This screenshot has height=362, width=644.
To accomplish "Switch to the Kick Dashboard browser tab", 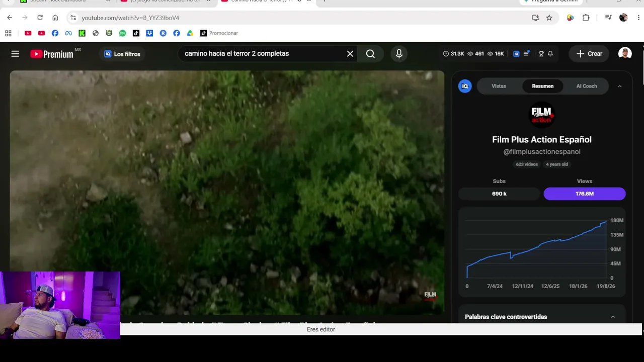I will coord(65,2).
